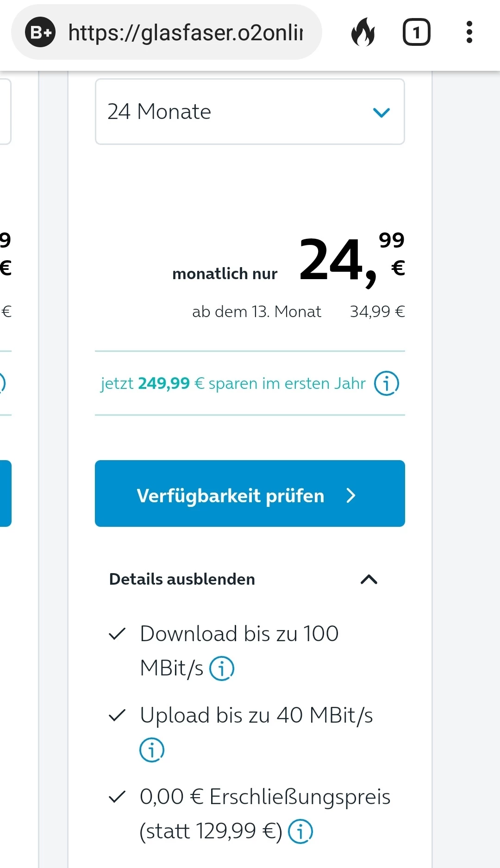Show info for Erschließungspreis statt 129,99 €
The width and height of the screenshot is (500, 868).
300,831
